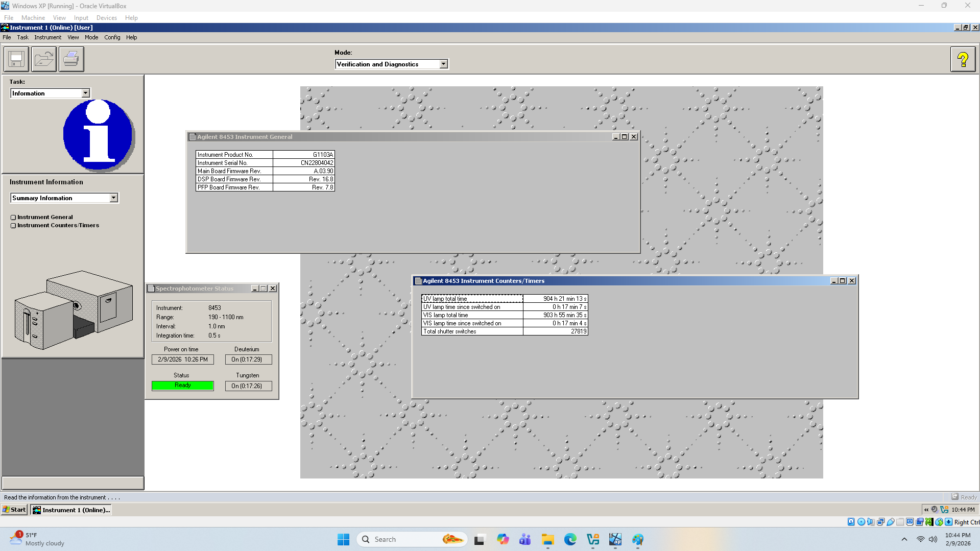This screenshot has height=551, width=980.
Task: Click VirtualBox network status icon
Action: click(880, 522)
